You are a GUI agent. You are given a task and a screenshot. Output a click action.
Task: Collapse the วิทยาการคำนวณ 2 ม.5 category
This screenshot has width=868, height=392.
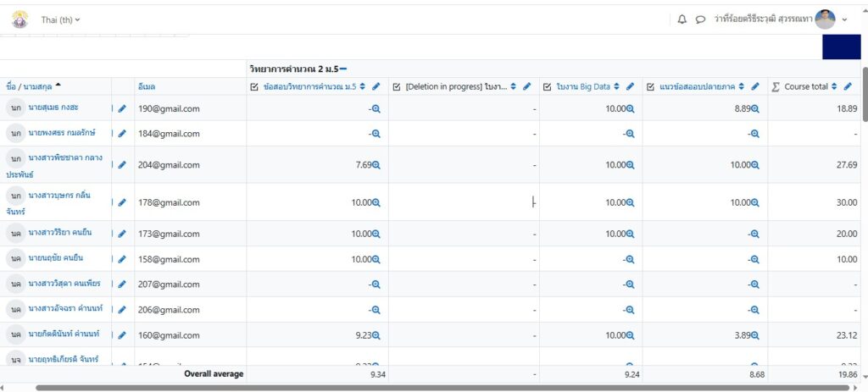(343, 68)
